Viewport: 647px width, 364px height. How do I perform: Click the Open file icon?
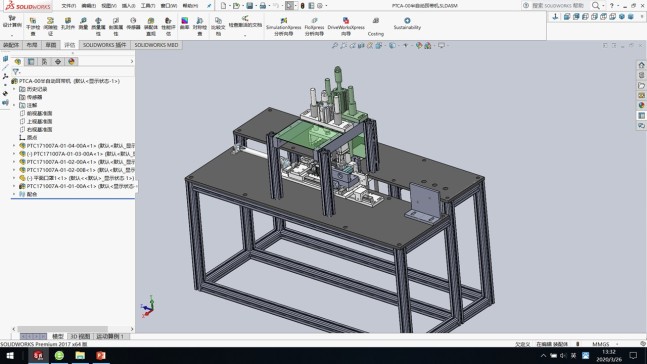(236, 6)
